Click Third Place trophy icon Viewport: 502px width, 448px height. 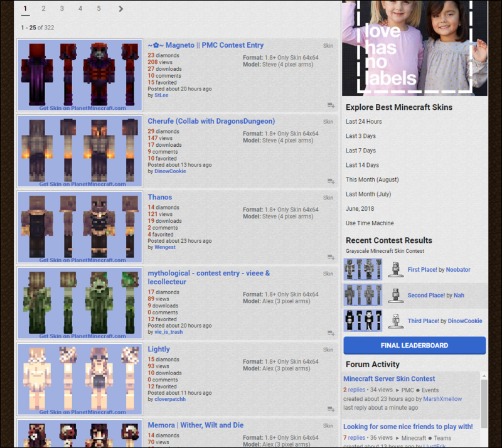[396, 321]
